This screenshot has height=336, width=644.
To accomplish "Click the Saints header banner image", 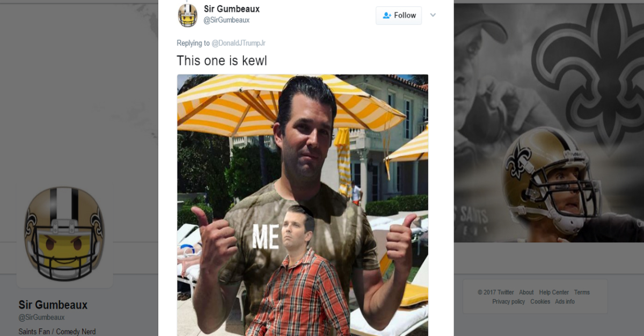I will (x=548, y=123).
